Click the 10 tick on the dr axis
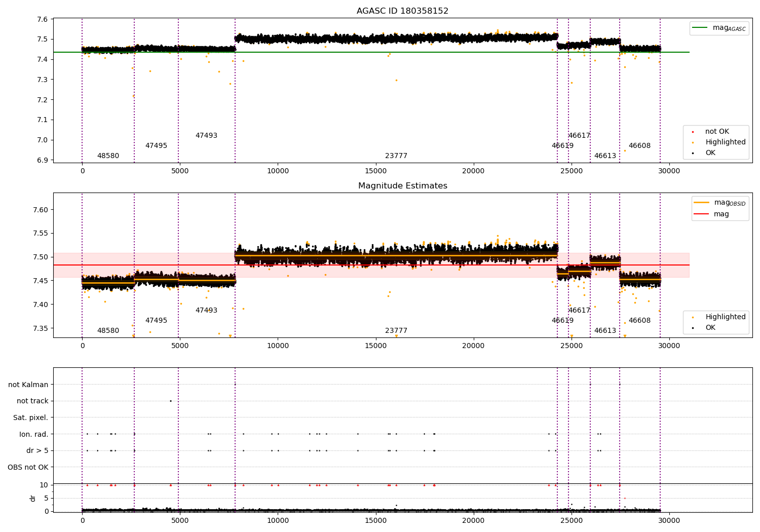Screen dimensions: 760x532 click(x=44, y=485)
